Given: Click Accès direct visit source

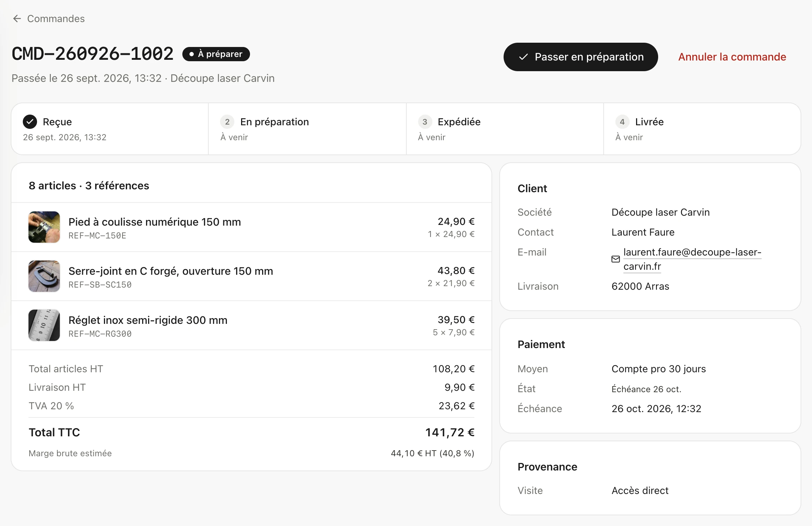Looking at the screenshot, I should pyautogui.click(x=640, y=490).
